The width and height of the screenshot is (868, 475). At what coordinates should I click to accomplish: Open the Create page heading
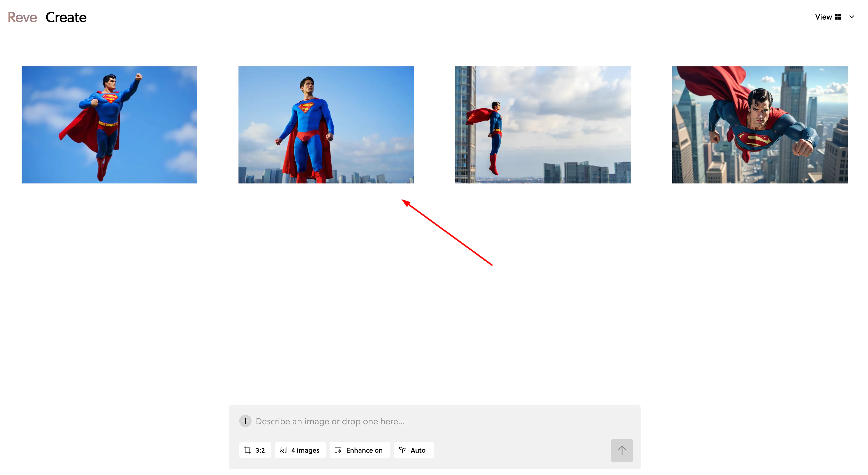click(x=66, y=17)
